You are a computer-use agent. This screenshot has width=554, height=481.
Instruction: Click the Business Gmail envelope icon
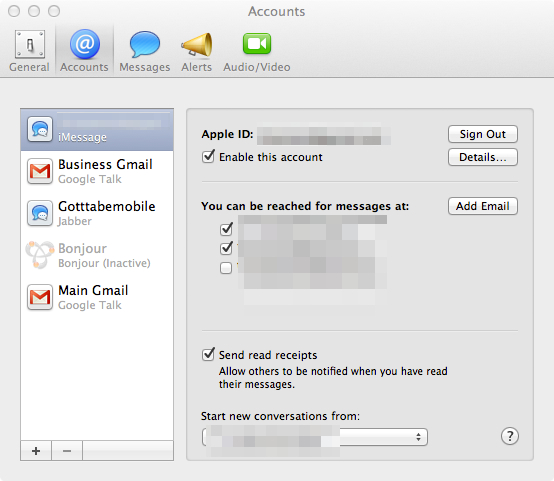click(40, 171)
